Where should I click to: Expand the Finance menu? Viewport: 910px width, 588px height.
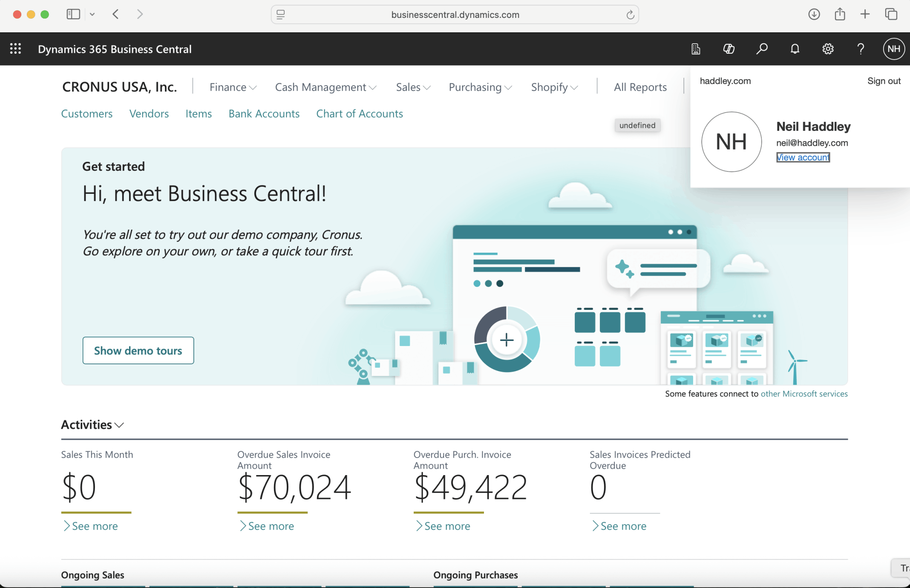[233, 87]
